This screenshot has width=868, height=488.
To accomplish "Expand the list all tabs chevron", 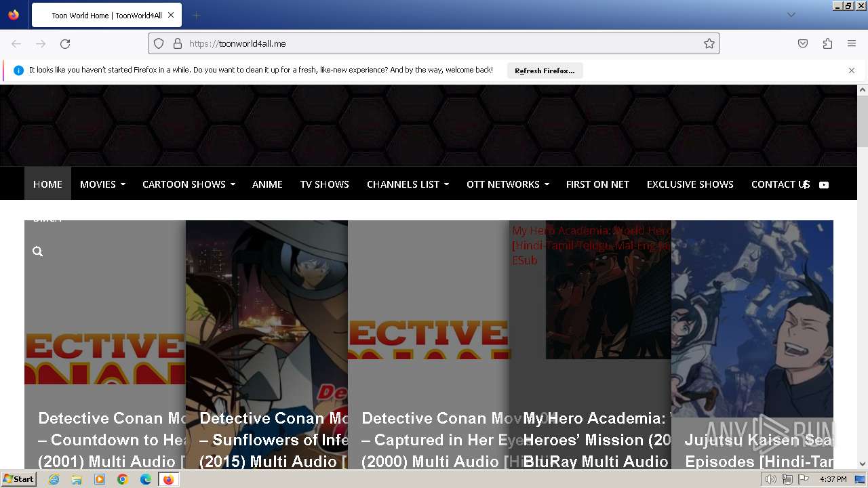I will [791, 15].
